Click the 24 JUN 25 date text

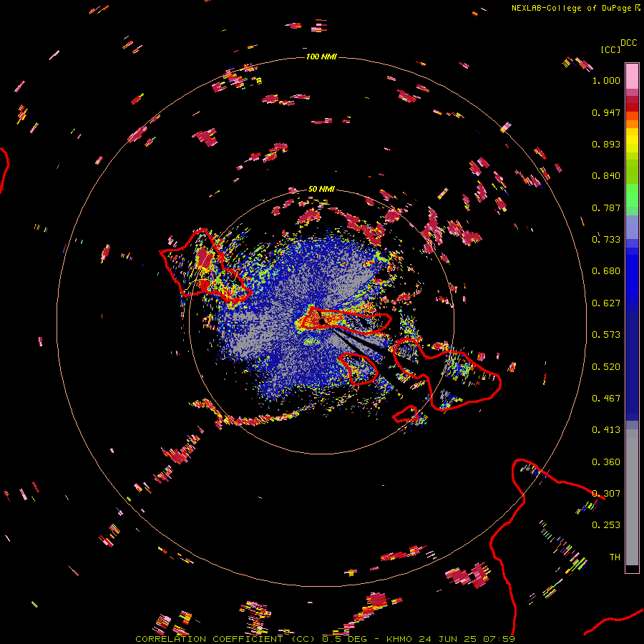click(x=448, y=639)
